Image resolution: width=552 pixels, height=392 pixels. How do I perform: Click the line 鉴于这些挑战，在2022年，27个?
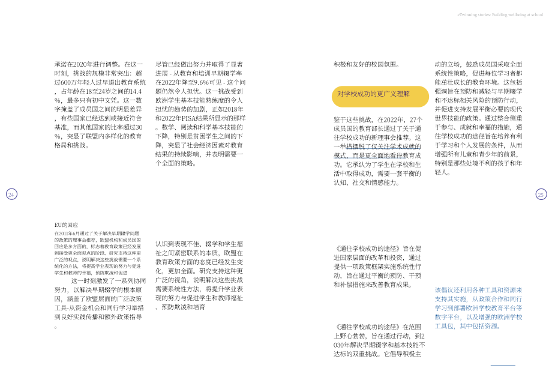pyautogui.click(x=378, y=119)
